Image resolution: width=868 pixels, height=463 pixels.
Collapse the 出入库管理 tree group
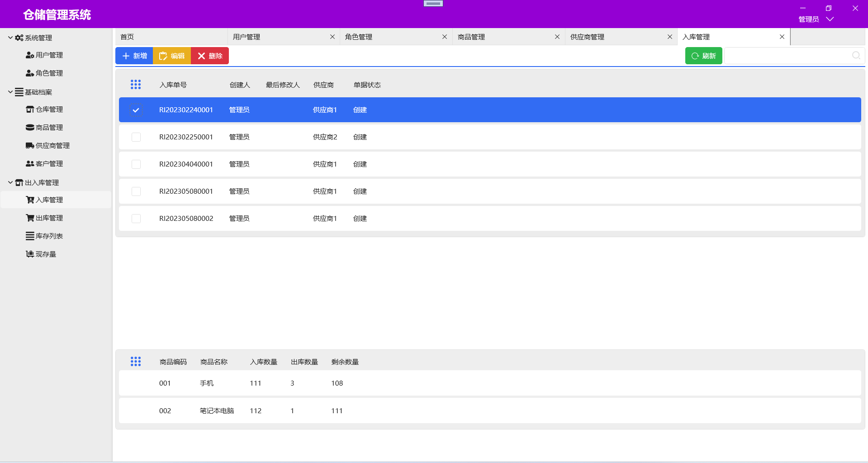(10, 182)
